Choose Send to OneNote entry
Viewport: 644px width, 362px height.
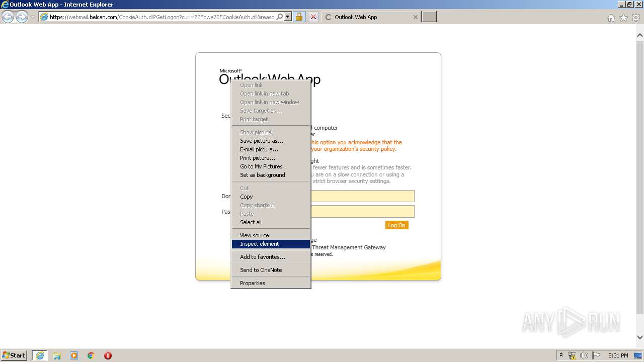click(x=271, y=270)
